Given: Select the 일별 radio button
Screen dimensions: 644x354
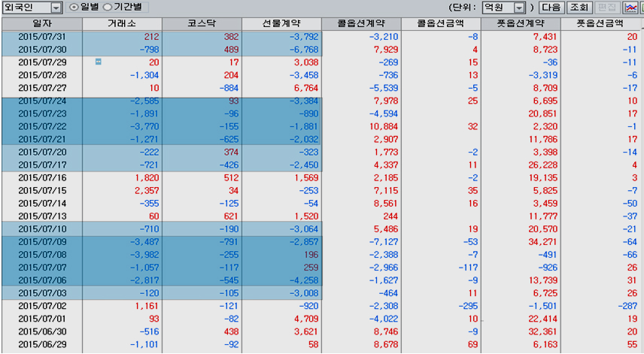Looking at the screenshot, I should [x=74, y=8].
